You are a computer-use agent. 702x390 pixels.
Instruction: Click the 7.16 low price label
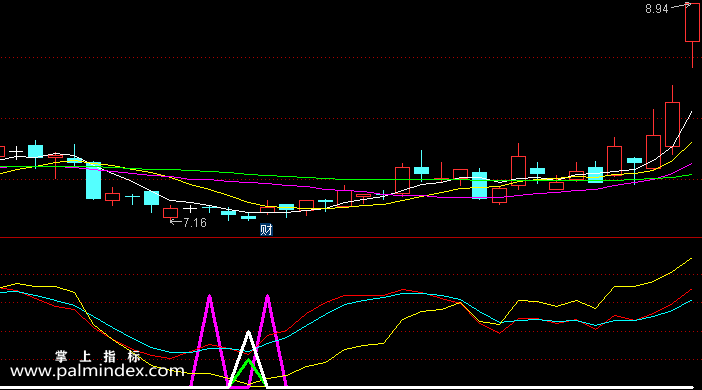pyautogui.click(x=195, y=223)
